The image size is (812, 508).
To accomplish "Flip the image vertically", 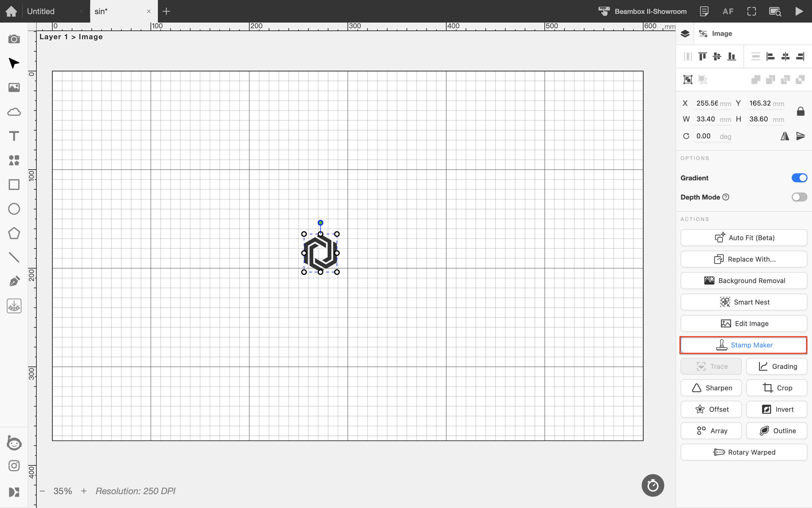I will [801, 136].
